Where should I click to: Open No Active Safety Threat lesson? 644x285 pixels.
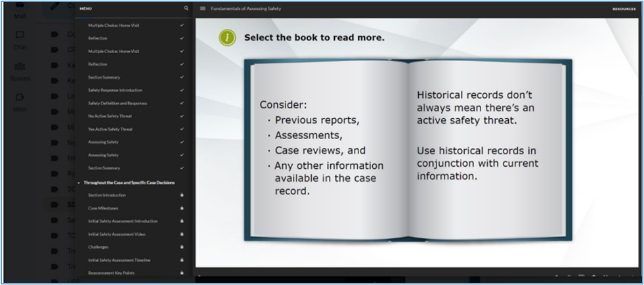(110, 116)
